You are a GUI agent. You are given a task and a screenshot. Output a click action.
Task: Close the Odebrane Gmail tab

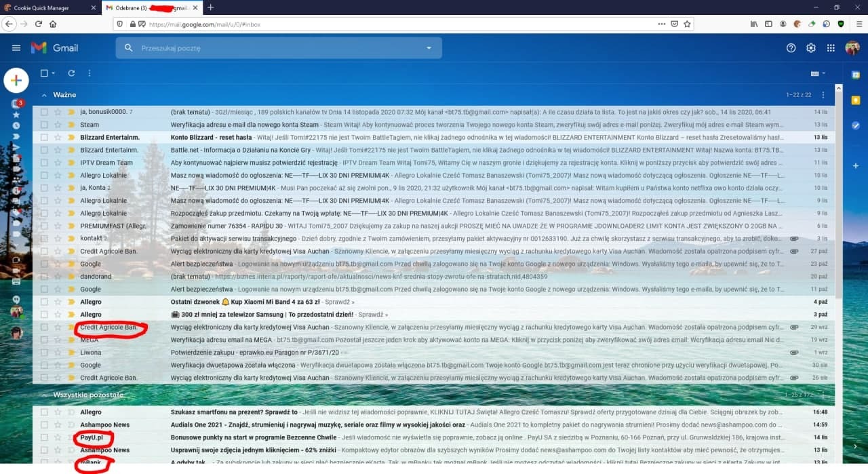pos(195,7)
